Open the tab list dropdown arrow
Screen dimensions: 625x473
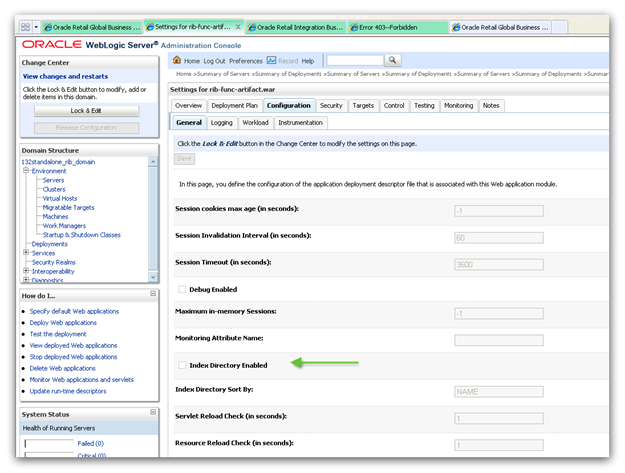click(x=36, y=27)
